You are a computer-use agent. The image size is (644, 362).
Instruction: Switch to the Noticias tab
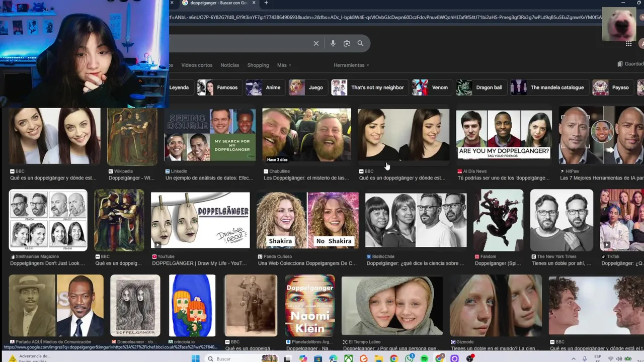click(x=230, y=65)
